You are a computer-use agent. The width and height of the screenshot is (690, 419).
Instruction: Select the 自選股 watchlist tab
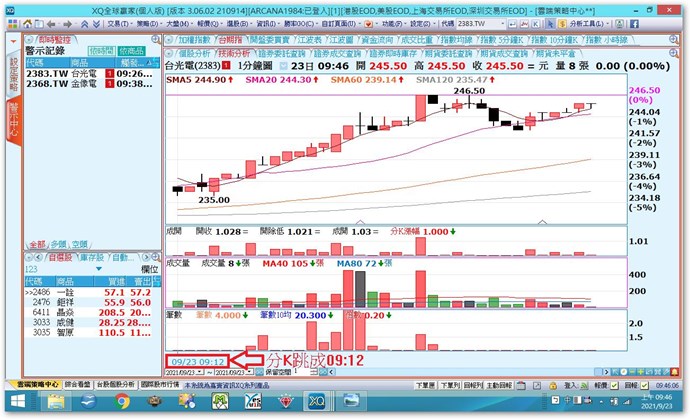(60, 257)
